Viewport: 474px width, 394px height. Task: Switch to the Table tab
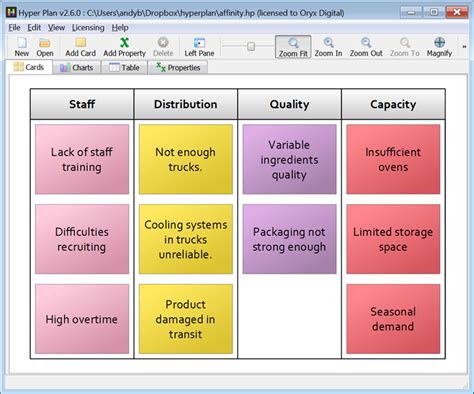click(x=124, y=68)
